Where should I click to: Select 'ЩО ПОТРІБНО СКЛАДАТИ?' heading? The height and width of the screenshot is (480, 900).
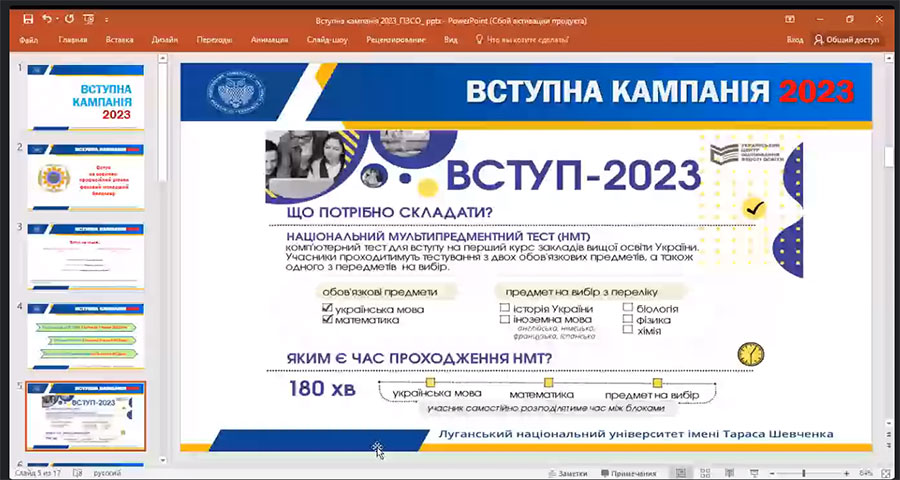pyautogui.click(x=389, y=213)
